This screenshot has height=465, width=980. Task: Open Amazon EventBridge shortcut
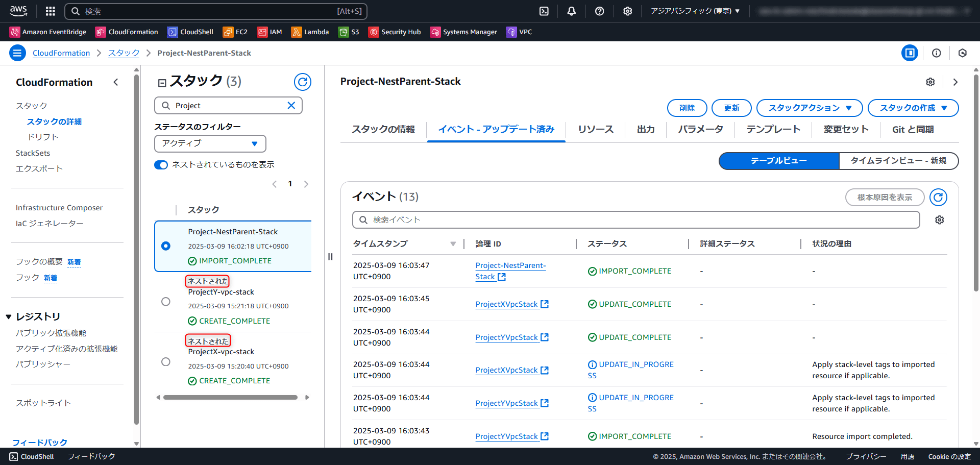click(x=48, y=32)
